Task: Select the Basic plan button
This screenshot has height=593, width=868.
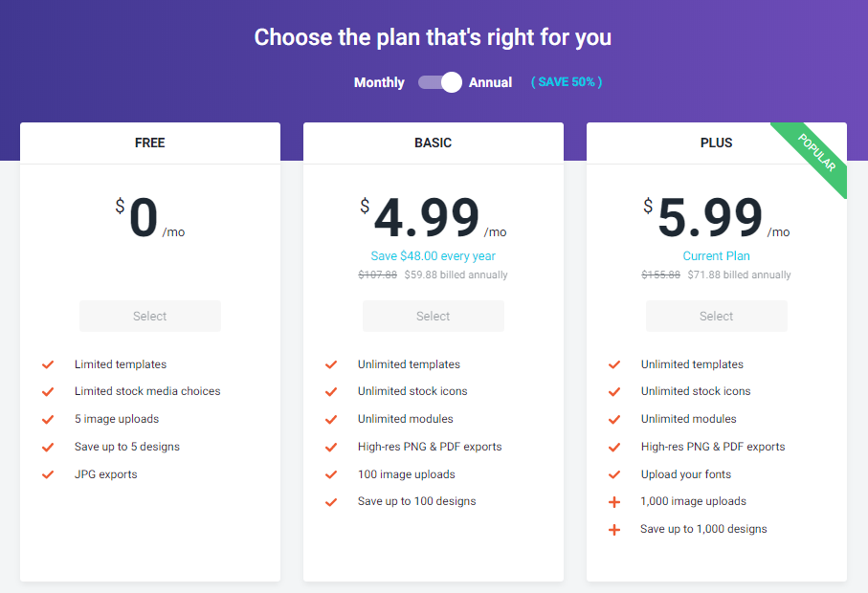Action: point(434,317)
